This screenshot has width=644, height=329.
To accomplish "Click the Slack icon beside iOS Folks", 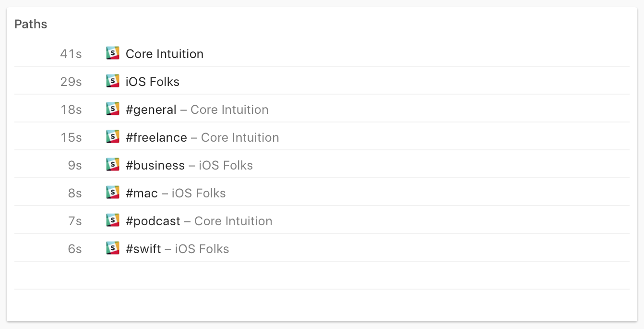I will (113, 81).
